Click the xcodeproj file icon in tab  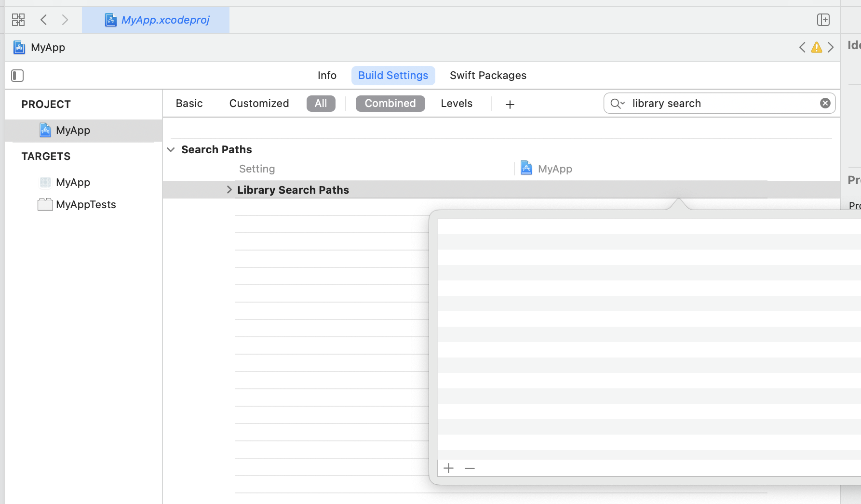pyautogui.click(x=111, y=20)
